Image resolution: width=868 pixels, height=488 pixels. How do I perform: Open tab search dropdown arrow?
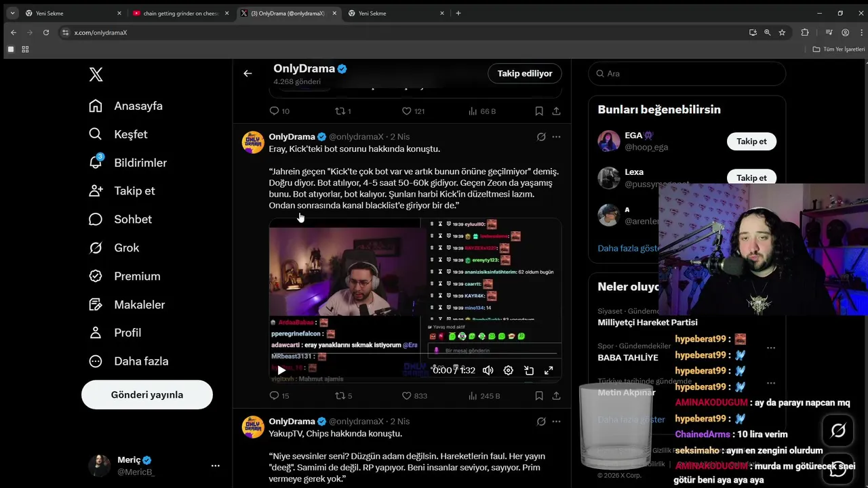(12, 13)
